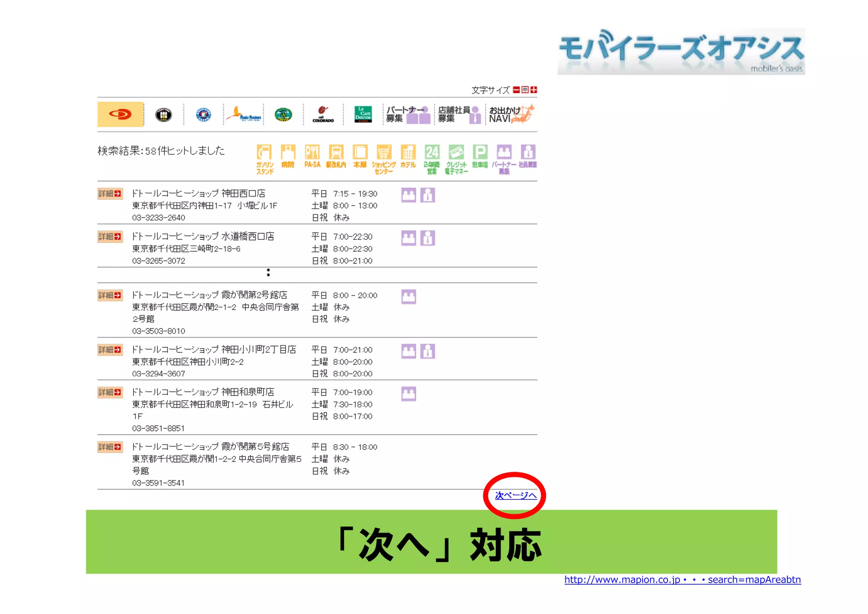Screen dimensions: 868x614
Task: Filter by 社員募集 purple legend icon
Action: [528, 156]
